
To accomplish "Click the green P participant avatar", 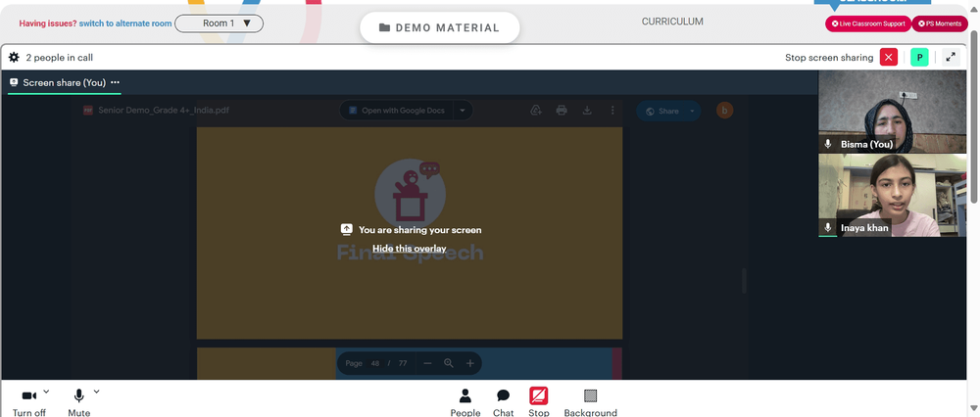I will click(x=919, y=58).
